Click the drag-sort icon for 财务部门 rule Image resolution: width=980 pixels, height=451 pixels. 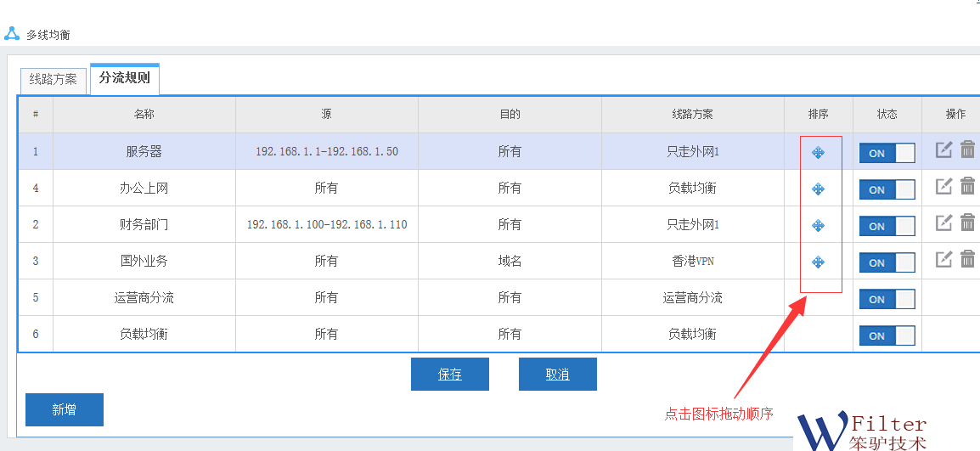tap(818, 225)
